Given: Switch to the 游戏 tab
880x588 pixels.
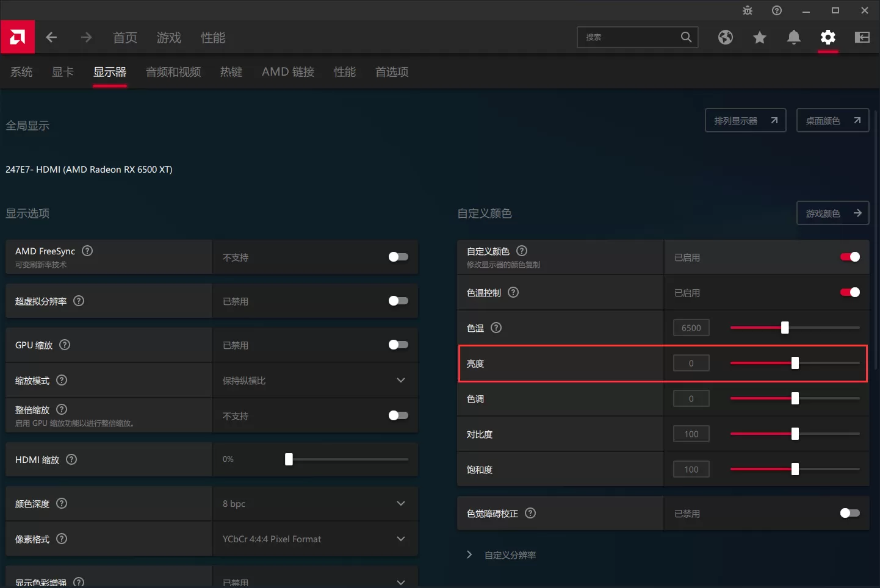Looking at the screenshot, I should click(169, 37).
